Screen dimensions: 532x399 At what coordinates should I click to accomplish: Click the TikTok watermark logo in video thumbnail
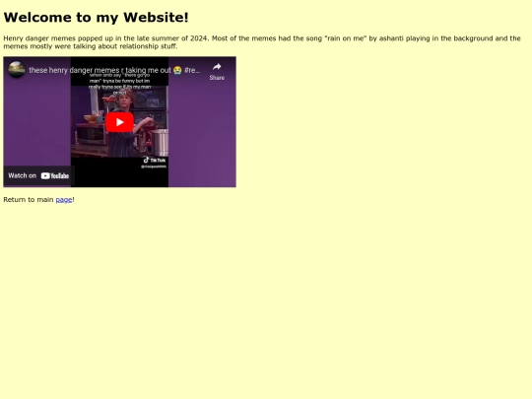[155, 160]
